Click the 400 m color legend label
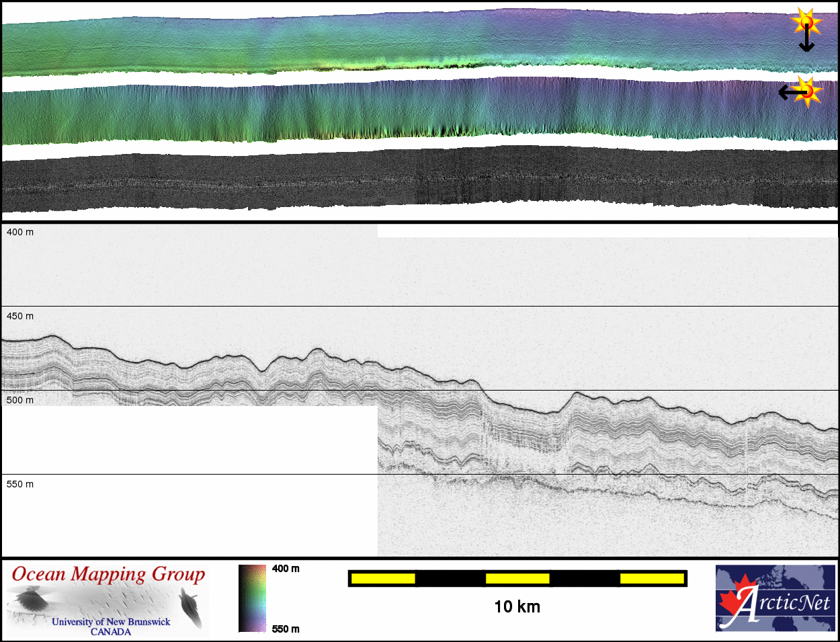 point(286,569)
